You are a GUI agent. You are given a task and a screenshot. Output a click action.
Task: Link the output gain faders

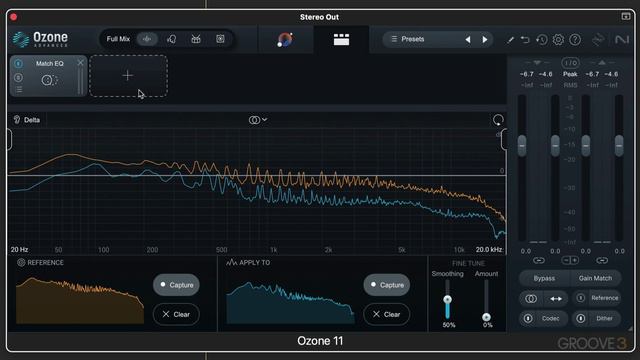tap(602, 260)
